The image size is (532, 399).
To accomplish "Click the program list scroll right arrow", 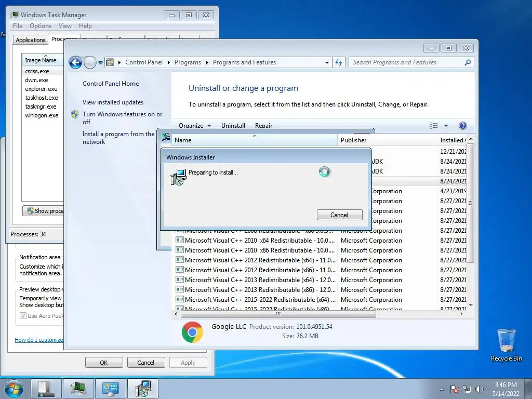I will pos(461,314).
